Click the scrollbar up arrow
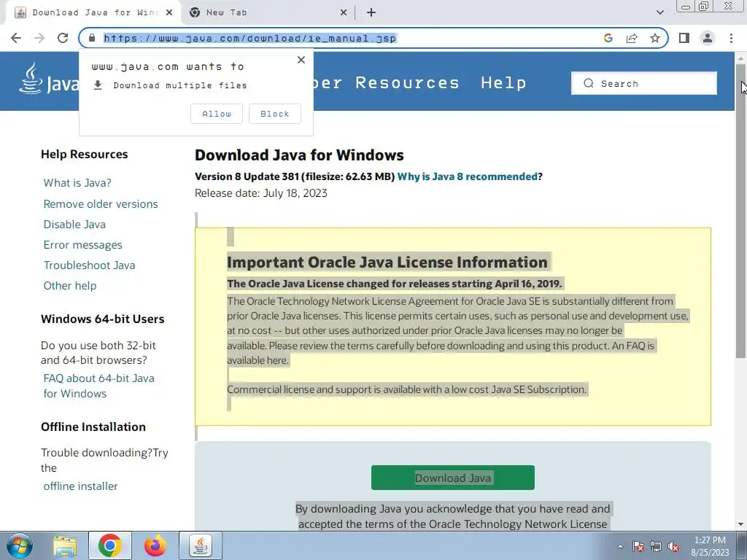The height and width of the screenshot is (560, 747). click(741, 57)
